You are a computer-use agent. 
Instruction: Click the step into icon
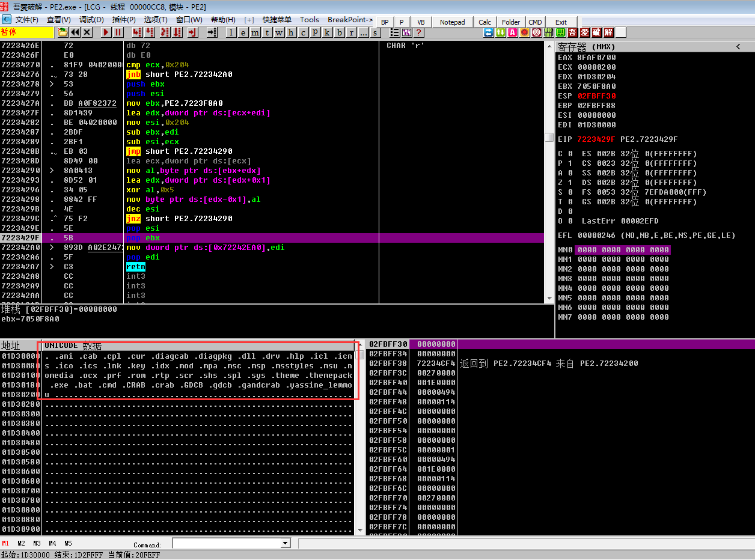[137, 32]
